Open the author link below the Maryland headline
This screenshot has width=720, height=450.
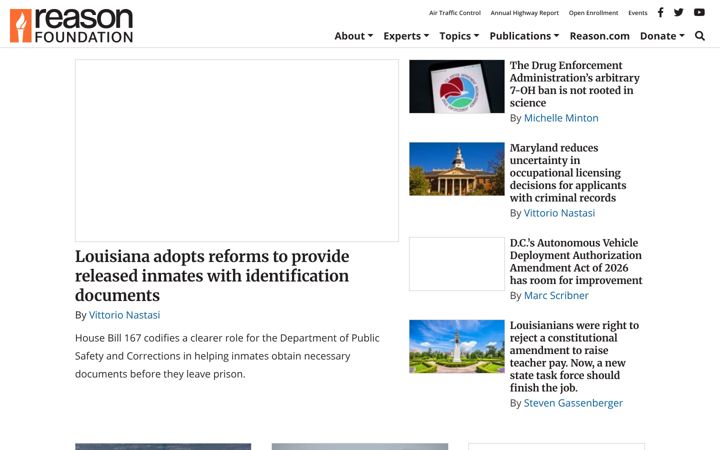click(559, 213)
